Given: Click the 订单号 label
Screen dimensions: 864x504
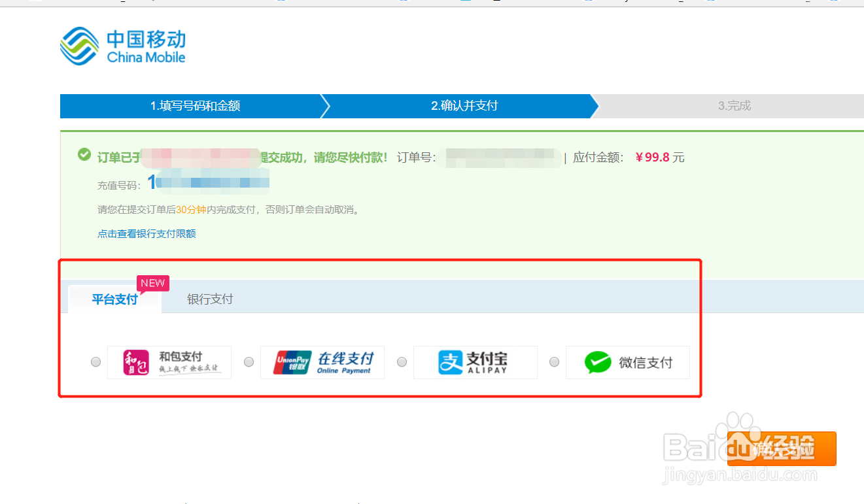Looking at the screenshot, I should click(416, 158).
